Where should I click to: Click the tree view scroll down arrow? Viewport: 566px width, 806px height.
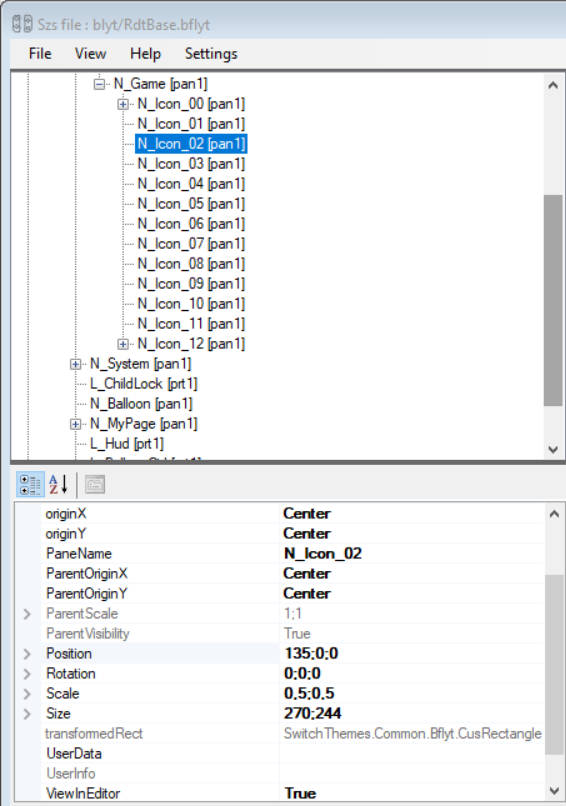[553, 449]
